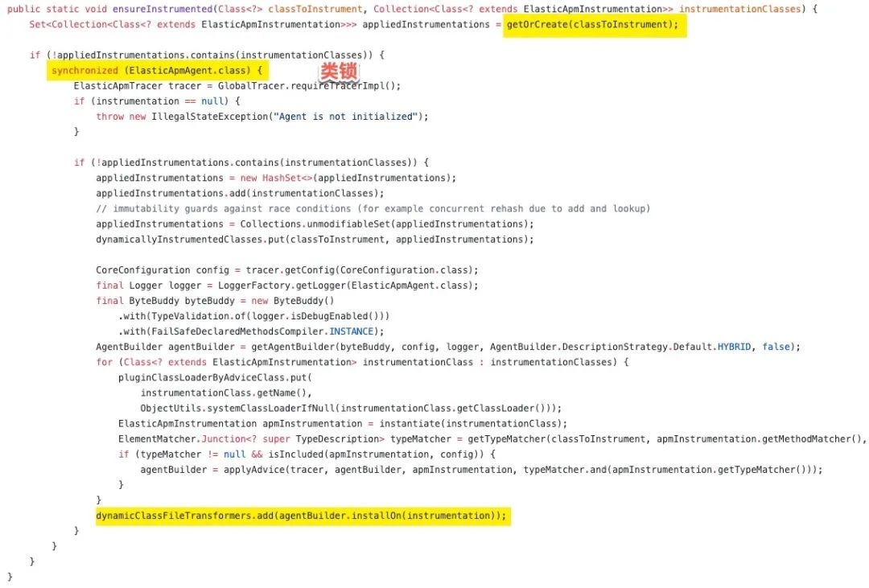This screenshot has height=588, width=869.
Task: Click GlobalTracer.requireTracerImpl() call
Action: tap(309, 86)
